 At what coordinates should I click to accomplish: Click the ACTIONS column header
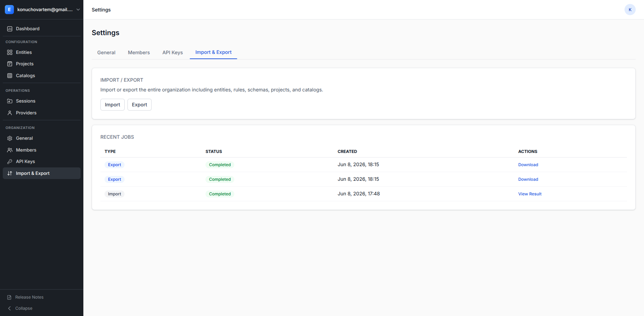click(528, 152)
